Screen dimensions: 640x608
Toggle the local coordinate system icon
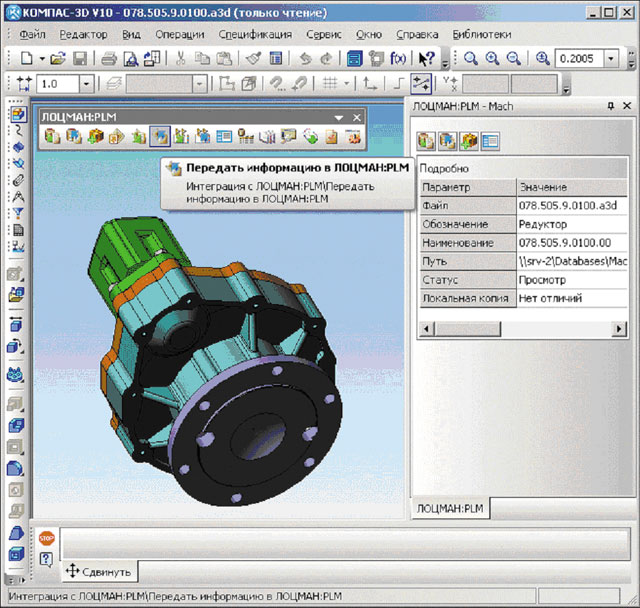(x=370, y=84)
